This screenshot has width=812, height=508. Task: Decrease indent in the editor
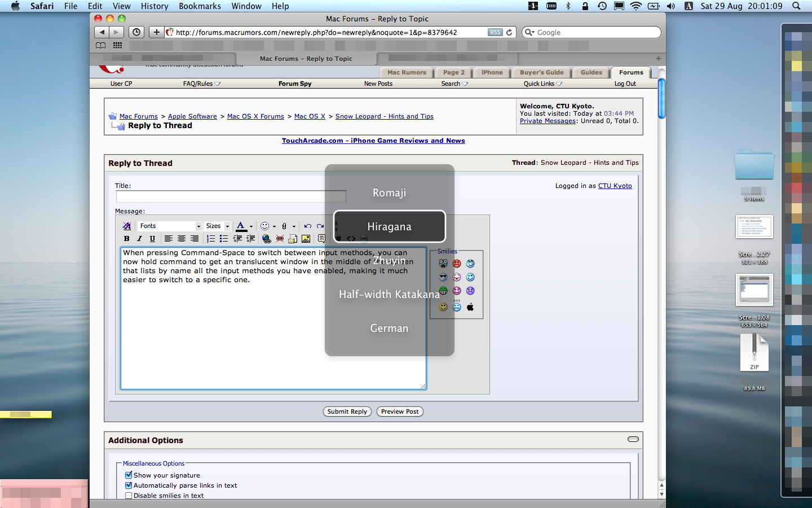click(x=237, y=239)
